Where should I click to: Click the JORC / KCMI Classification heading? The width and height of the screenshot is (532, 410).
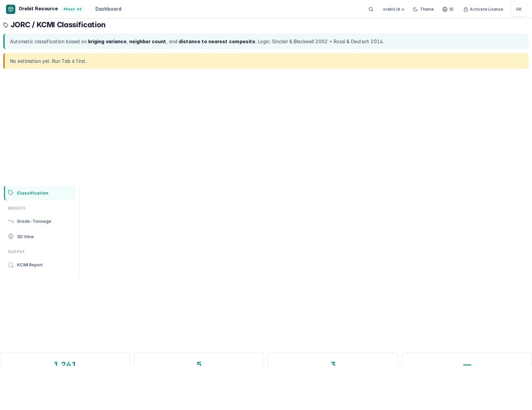point(58,25)
